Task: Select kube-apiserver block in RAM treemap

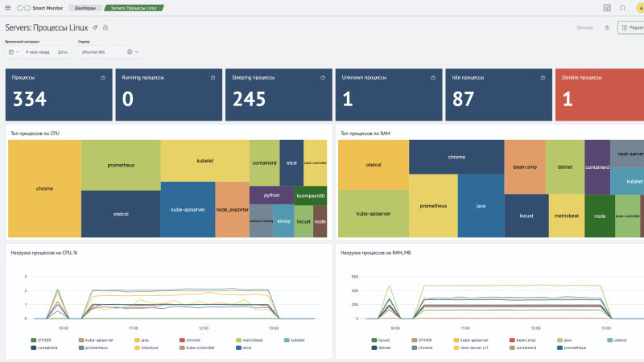Action: (x=374, y=213)
